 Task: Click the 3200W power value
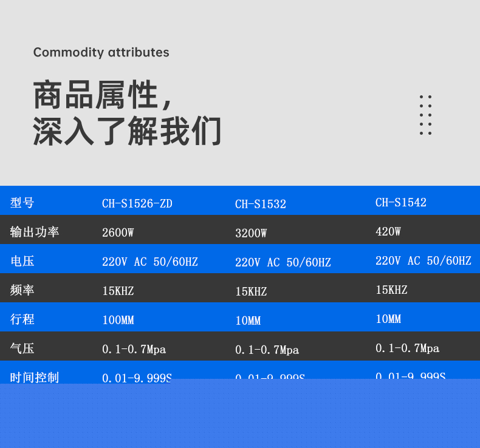[251, 233]
